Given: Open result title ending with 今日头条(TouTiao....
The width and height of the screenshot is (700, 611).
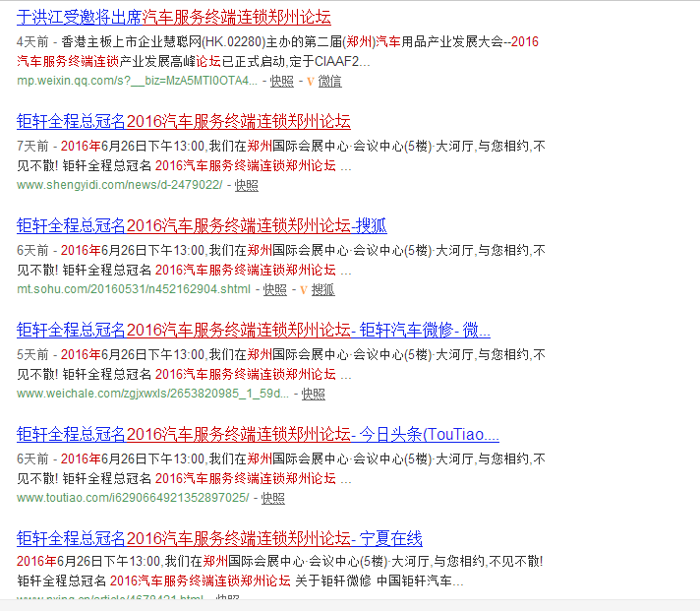Looking at the screenshot, I should pyautogui.click(x=258, y=434).
